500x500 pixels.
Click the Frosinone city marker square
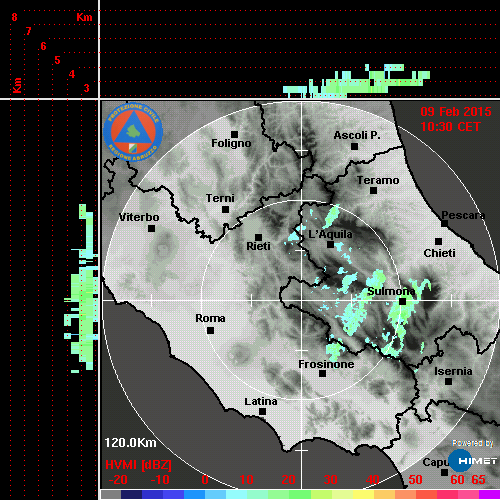(322, 374)
